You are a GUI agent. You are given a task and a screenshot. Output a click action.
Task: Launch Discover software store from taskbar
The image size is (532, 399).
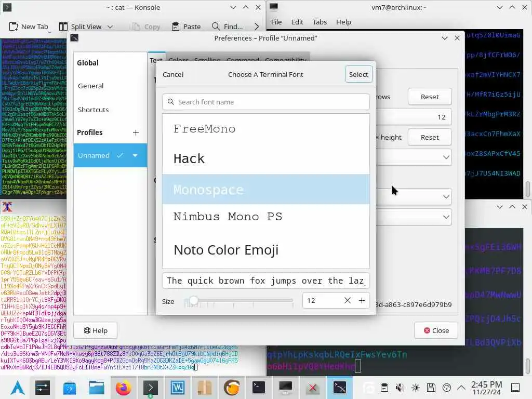pos(70,388)
